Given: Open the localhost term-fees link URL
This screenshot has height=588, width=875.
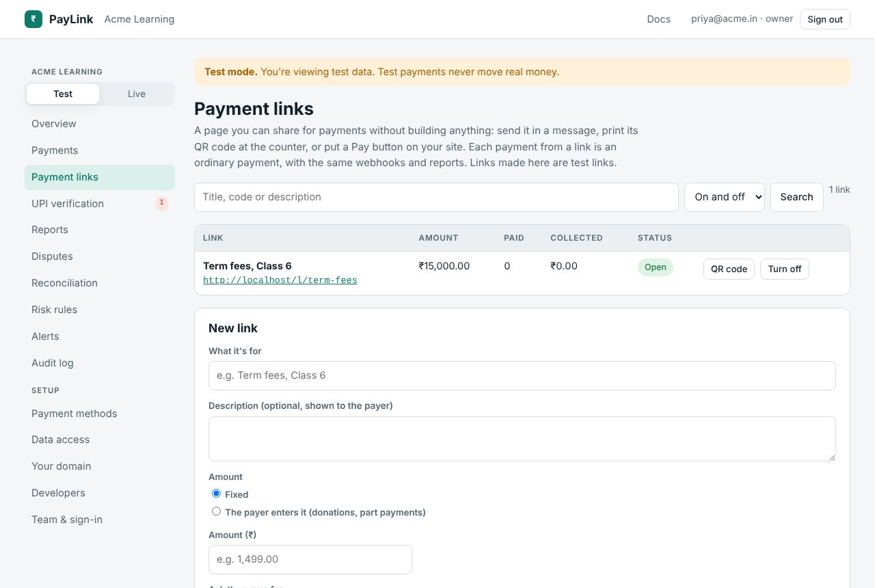Looking at the screenshot, I should [x=280, y=280].
